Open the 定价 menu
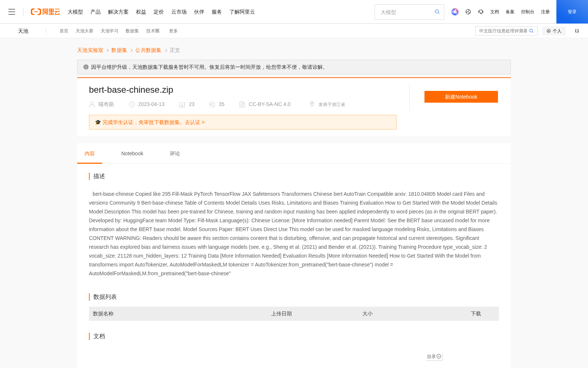This screenshot has width=588, height=368. (x=159, y=12)
